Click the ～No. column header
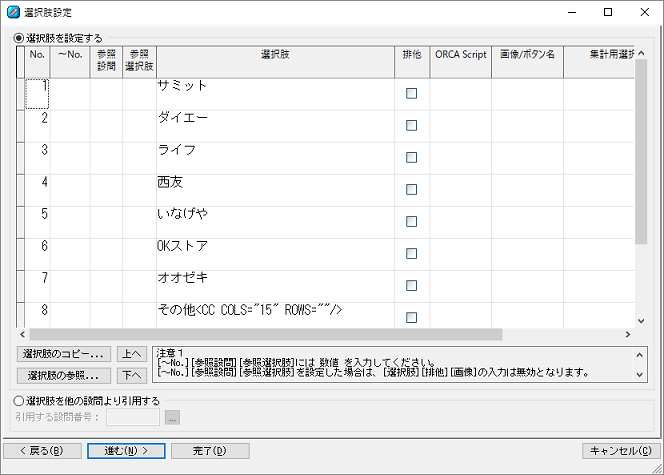 point(70,62)
